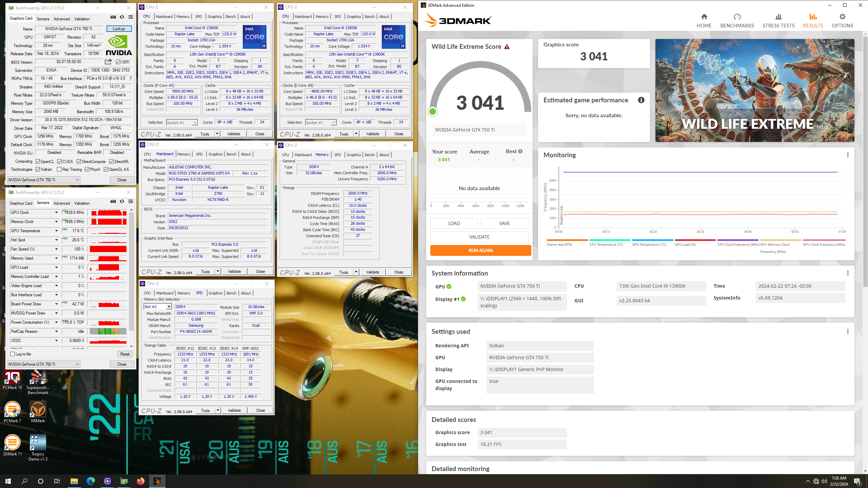
Task: Toggle CUDA checkbox in GPU-Z
Action: pyautogui.click(x=60, y=162)
